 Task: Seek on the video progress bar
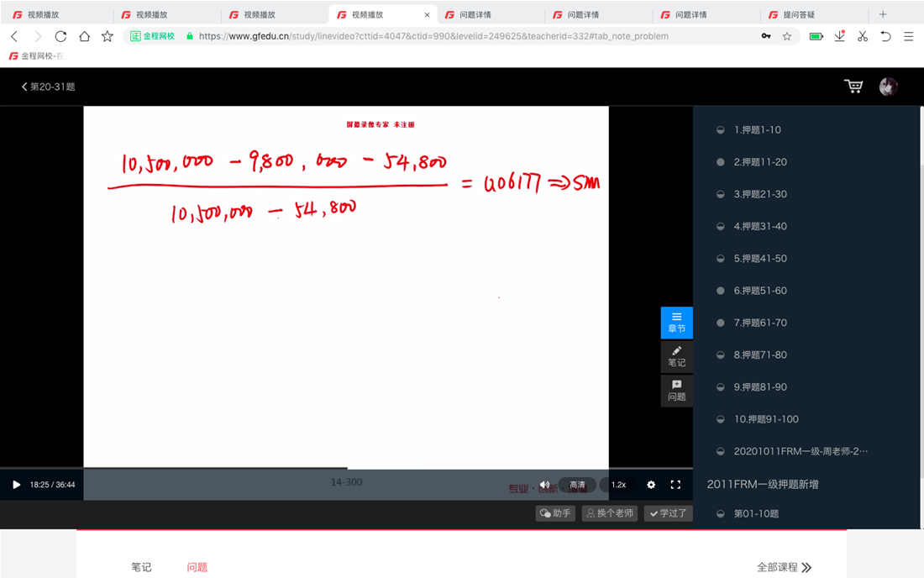[x=346, y=469]
